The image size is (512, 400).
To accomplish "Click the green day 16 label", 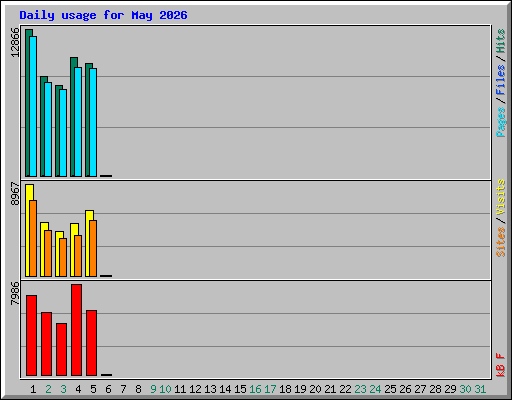I will pyautogui.click(x=255, y=389).
